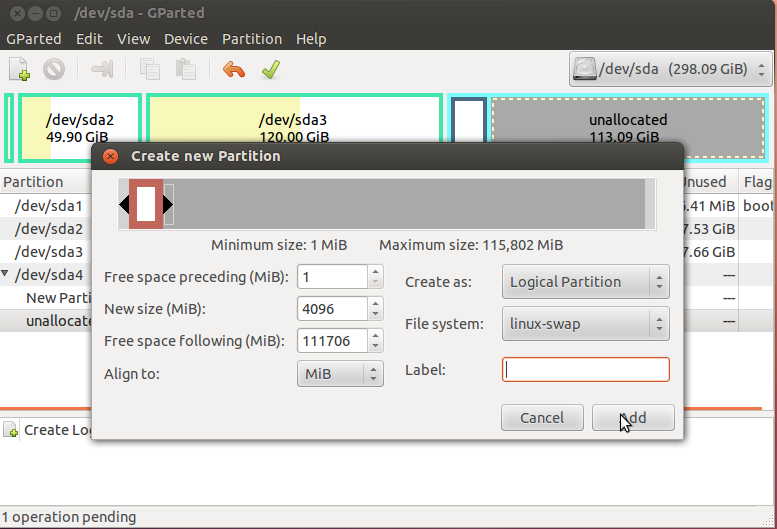Select the /dev/sda4 row in partition list
The image size is (777, 529).
click(46, 274)
